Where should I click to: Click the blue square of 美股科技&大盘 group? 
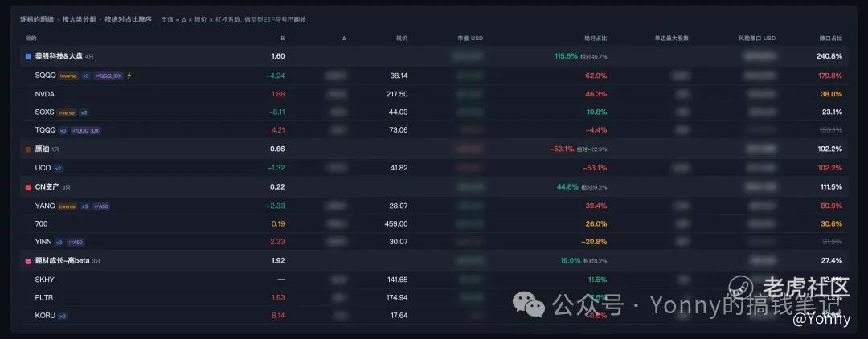28,56
